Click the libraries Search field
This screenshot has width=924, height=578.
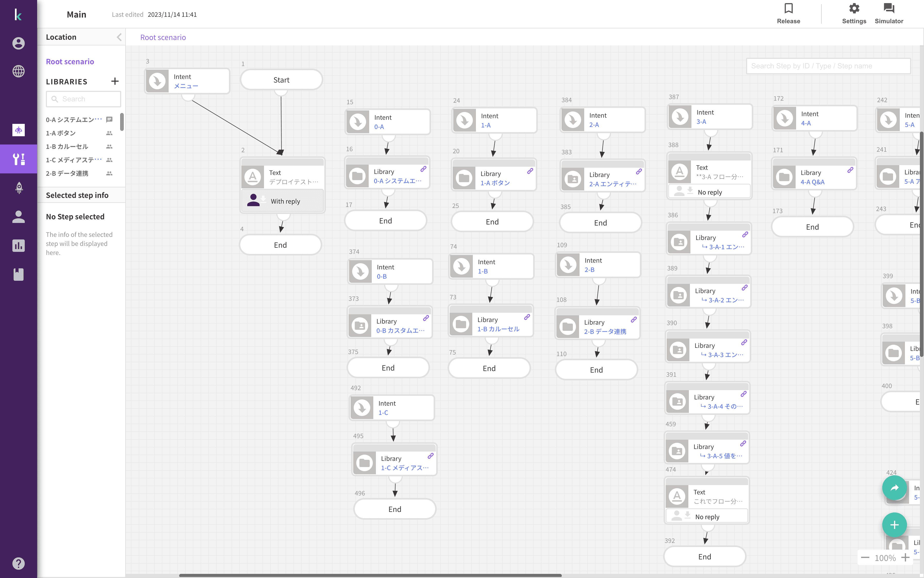pyautogui.click(x=83, y=99)
